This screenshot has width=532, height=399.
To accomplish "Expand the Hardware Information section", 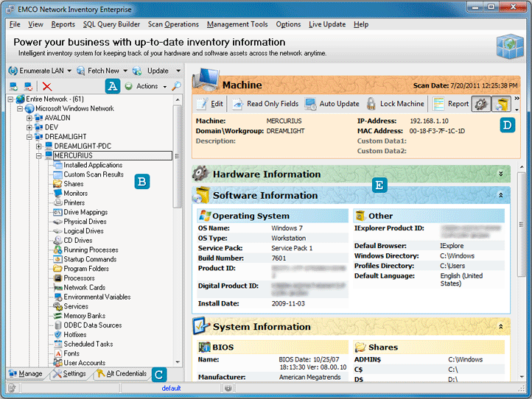I will click(501, 174).
